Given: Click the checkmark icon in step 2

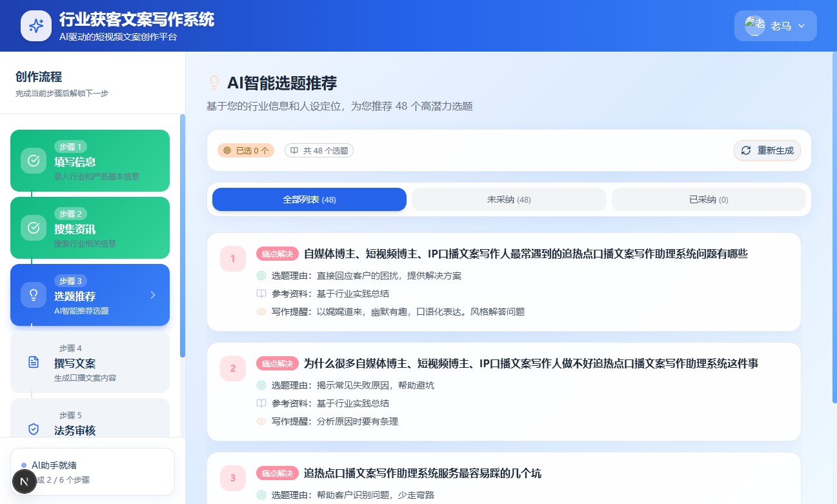Looking at the screenshot, I should [34, 228].
